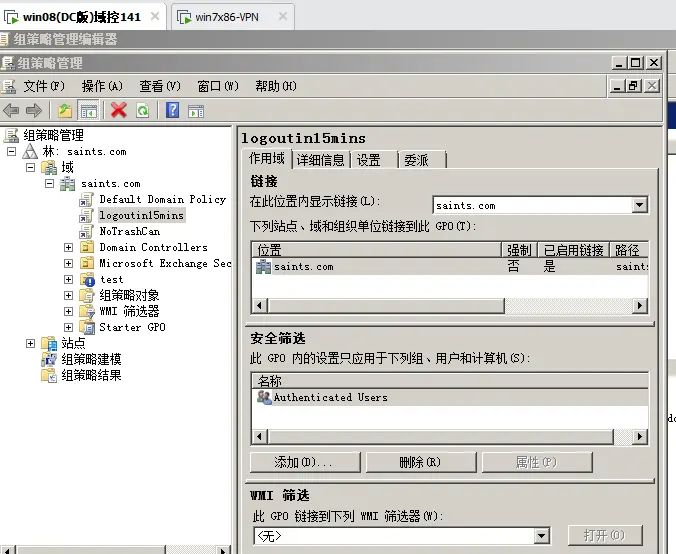Click the 打开(O) button
Screen dimensions: 676x554
pyautogui.click(x=605, y=535)
